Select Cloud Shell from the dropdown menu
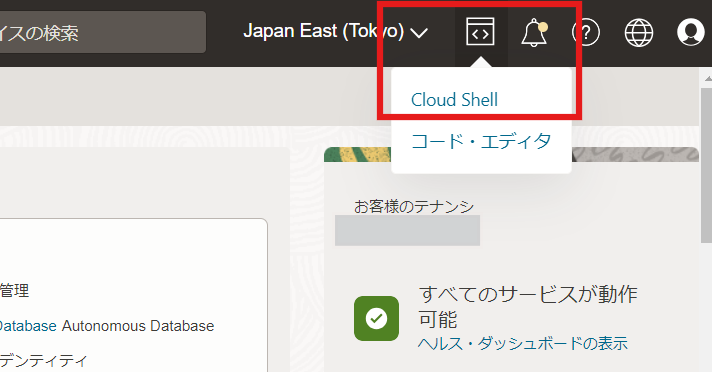This screenshot has width=712, height=372. 455,99
